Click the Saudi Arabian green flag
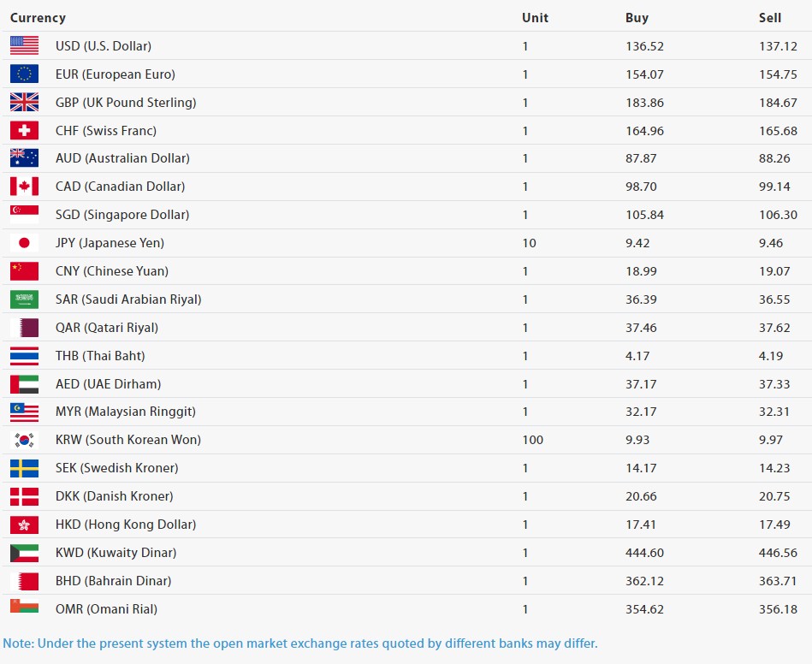 24,299
